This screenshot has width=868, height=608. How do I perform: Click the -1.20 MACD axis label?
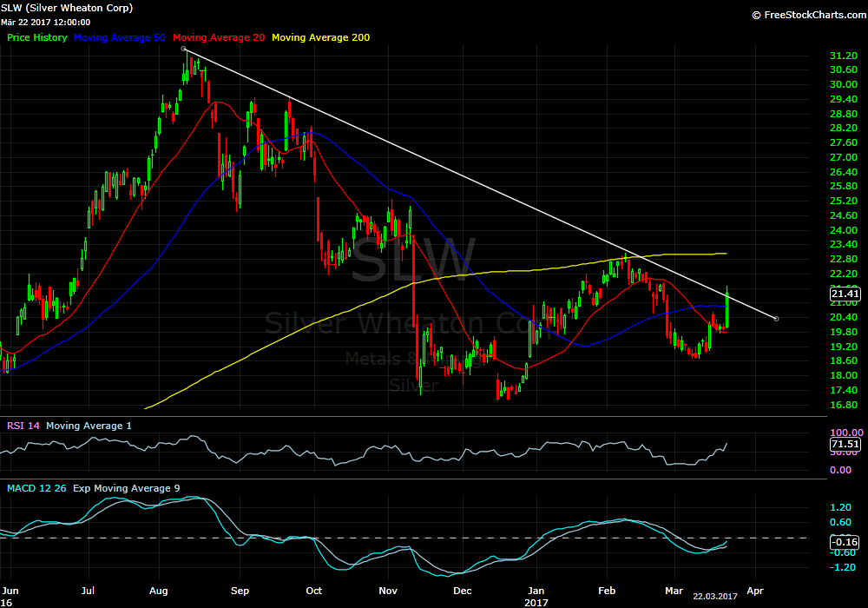pos(841,567)
